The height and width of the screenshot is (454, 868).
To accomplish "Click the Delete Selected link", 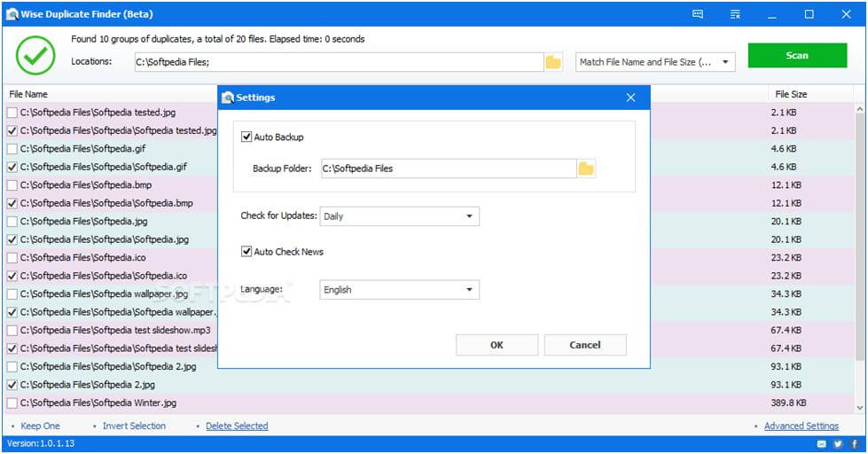I will [237, 427].
